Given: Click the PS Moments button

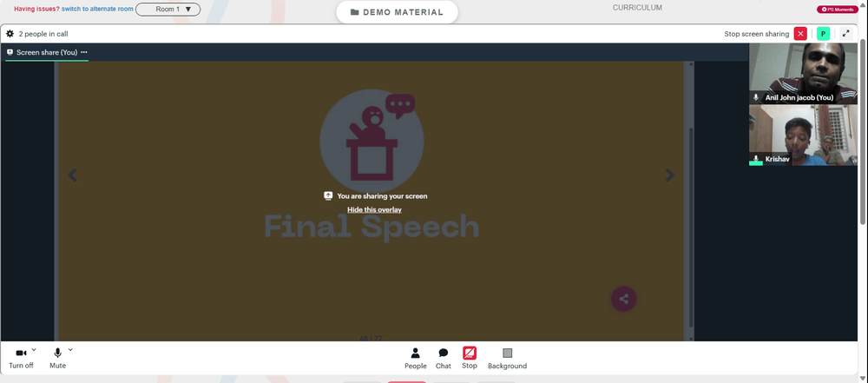Looking at the screenshot, I should 838,10.
